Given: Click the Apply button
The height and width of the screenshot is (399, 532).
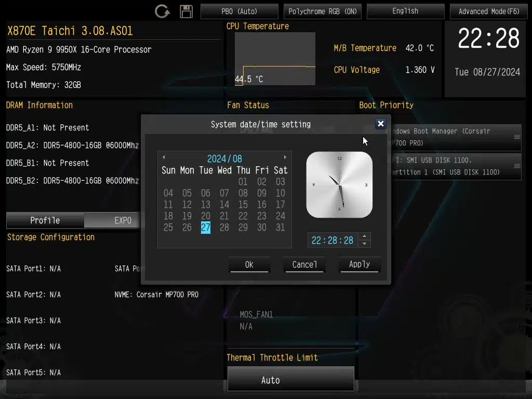Looking at the screenshot, I should [x=359, y=264].
